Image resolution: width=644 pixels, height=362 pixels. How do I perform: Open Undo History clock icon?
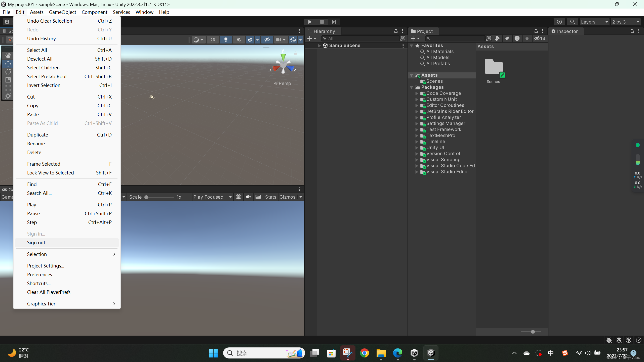tap(559, 22)
